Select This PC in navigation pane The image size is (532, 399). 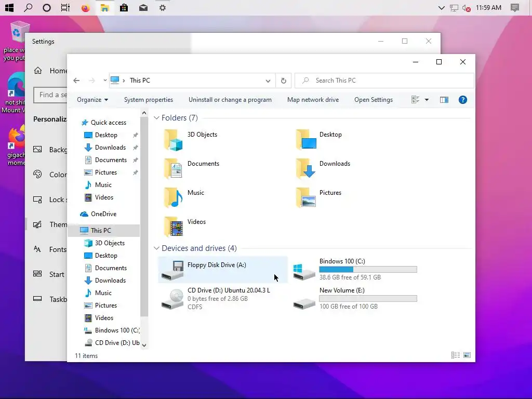(104, 230)
